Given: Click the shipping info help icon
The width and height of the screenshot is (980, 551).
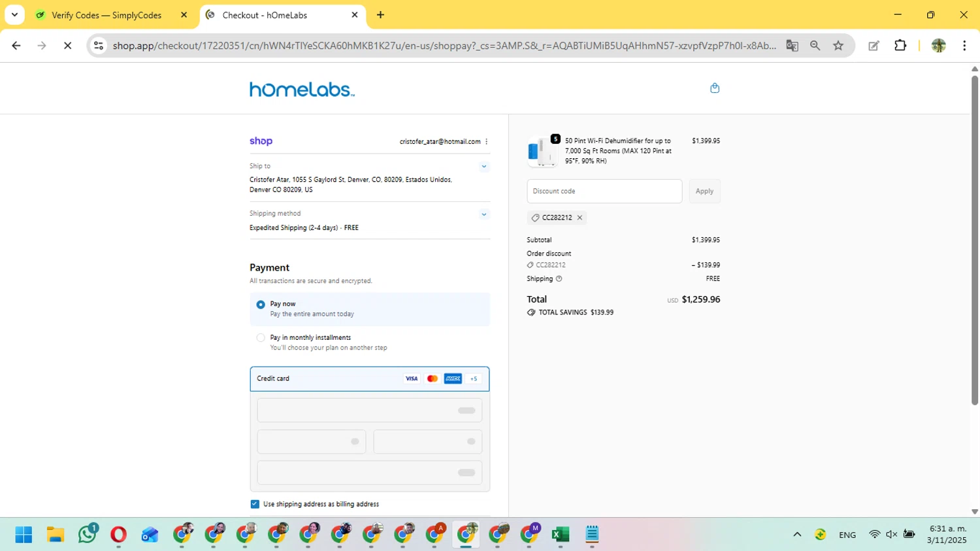Looking at the screenshot, I should click(559, 278).
